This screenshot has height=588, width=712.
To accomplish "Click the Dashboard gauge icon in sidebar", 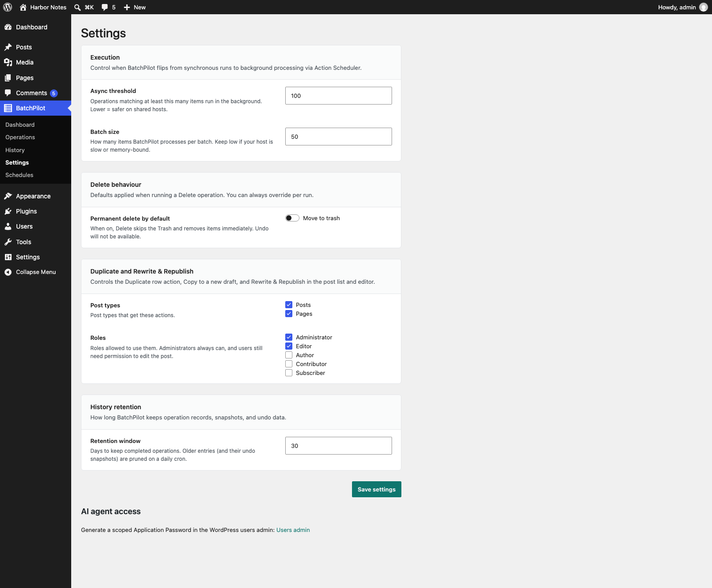I will click(x=8, y=27).
